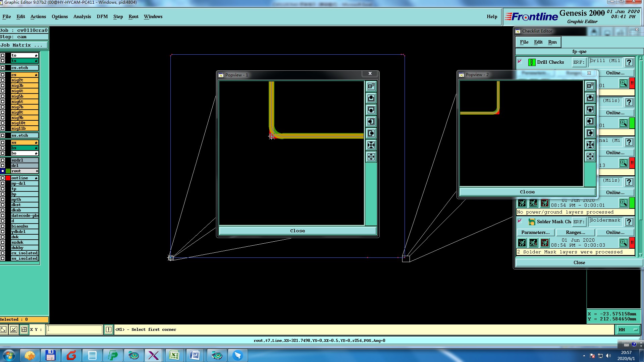Click pan-down icon in Popview 1

tap(371, 110)
